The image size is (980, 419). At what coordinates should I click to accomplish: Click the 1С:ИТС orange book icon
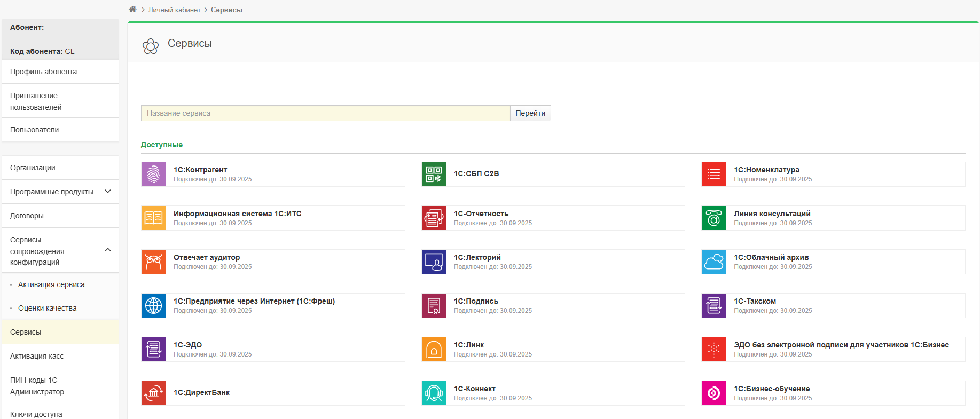(x=153, y=218)
